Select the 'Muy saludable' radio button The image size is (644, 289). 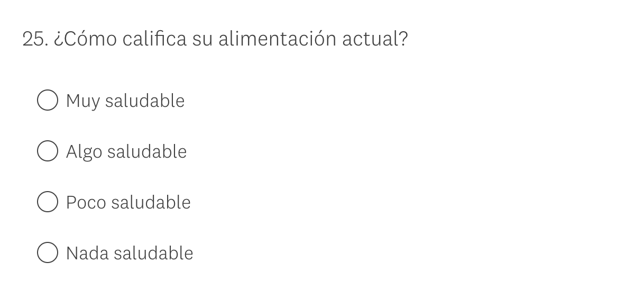(x=48, y=101)
